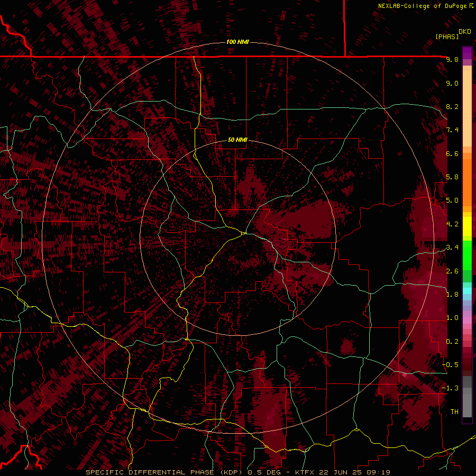This screenshot has height=476, width=476.
Task: Click the Specific Differential Phase (KDP) caption
Action: coord(165,472)
